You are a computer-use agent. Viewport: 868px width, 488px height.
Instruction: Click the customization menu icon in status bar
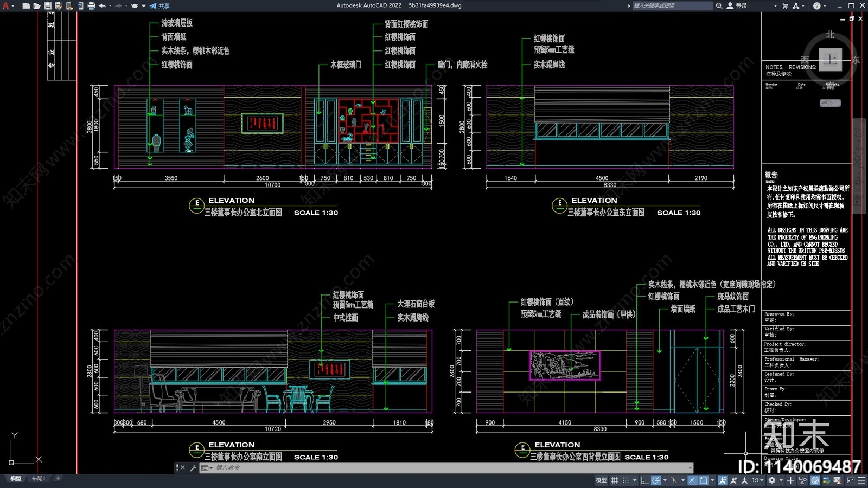(x=861, y=480)
